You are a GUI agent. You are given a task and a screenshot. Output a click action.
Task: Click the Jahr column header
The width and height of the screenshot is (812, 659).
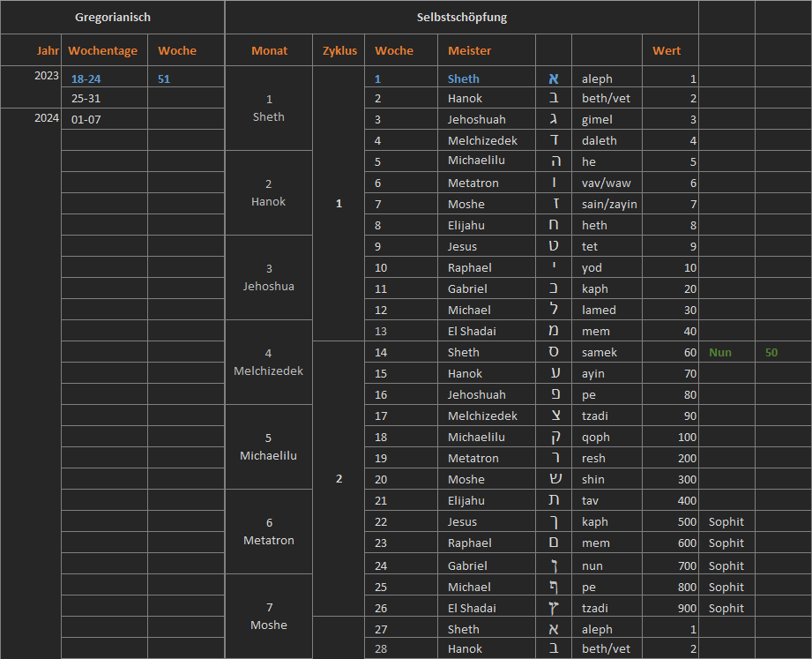(31, 50)
